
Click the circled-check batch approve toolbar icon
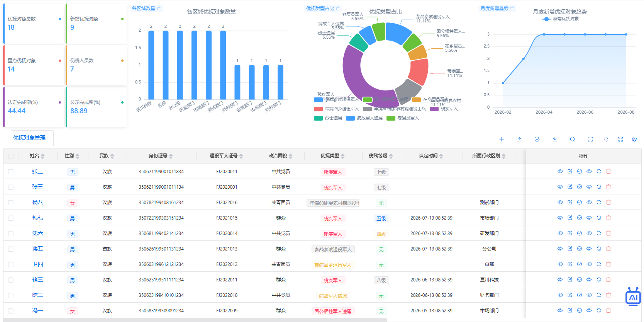click(537, 139)
